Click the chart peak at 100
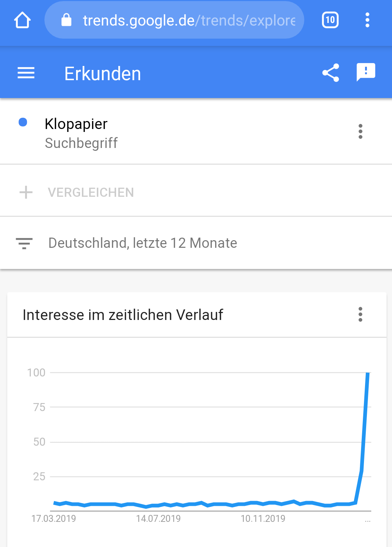 pos(368,373)
